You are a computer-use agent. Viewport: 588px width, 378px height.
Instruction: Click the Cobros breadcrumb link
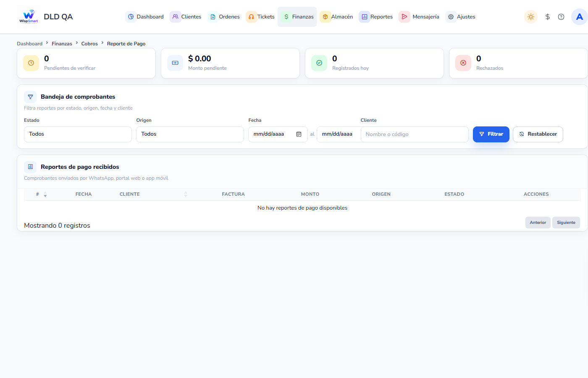[x=89, y=44]
